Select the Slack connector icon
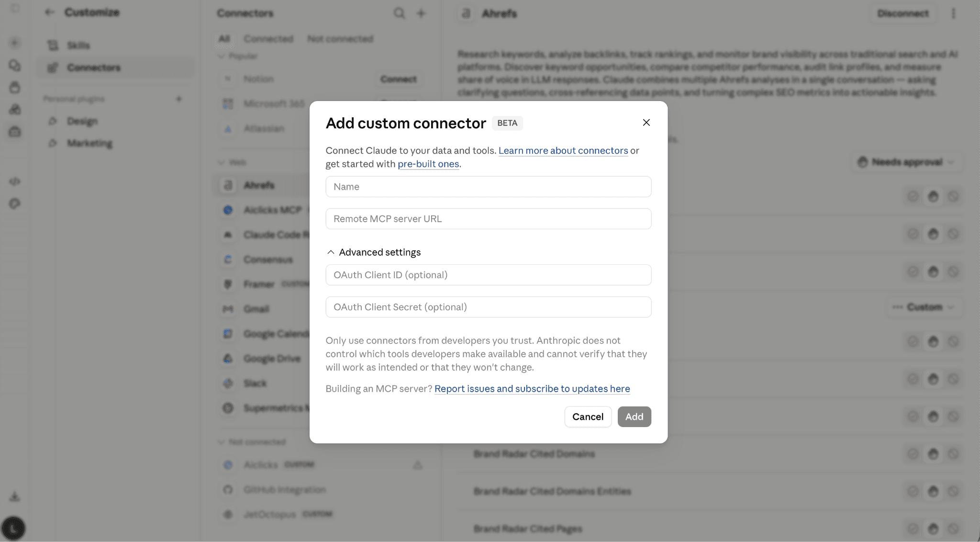The height and width of the screenshot is (542, 980). point(228,384)
